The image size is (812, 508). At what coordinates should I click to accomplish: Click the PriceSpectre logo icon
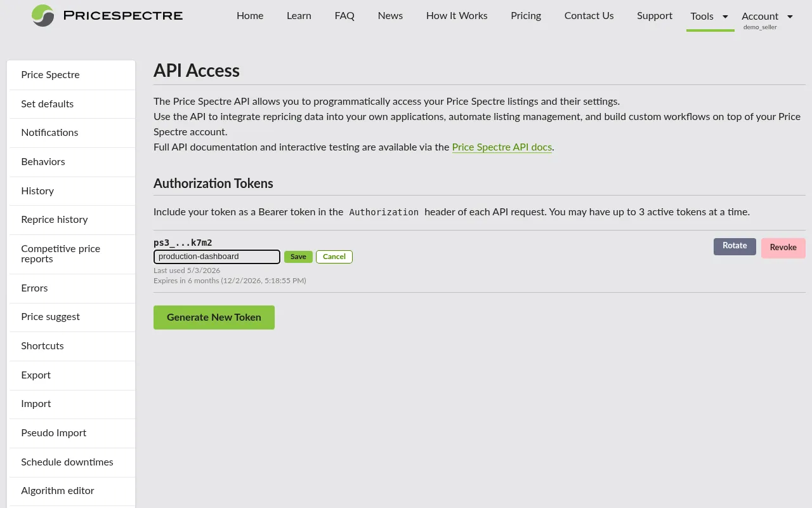point(43,16)
